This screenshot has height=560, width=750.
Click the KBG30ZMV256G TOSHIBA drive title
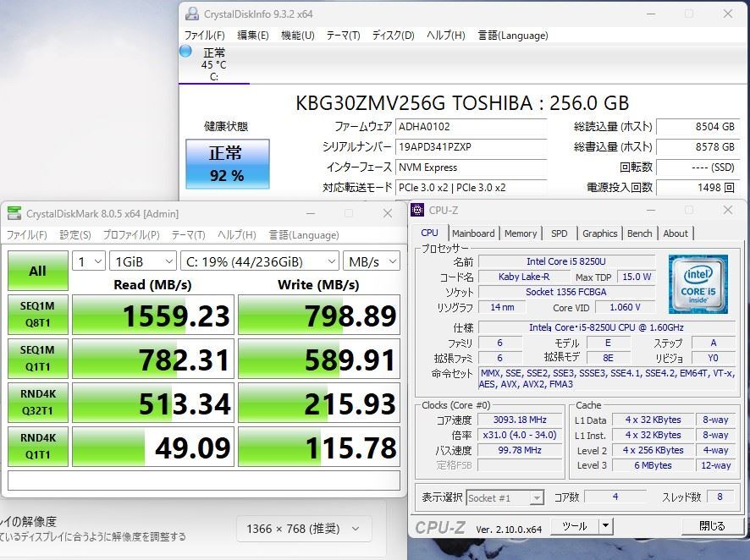[462, 102]
